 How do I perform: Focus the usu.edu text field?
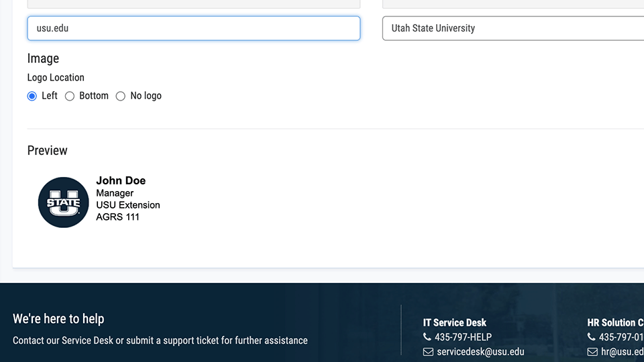point(193,28)
